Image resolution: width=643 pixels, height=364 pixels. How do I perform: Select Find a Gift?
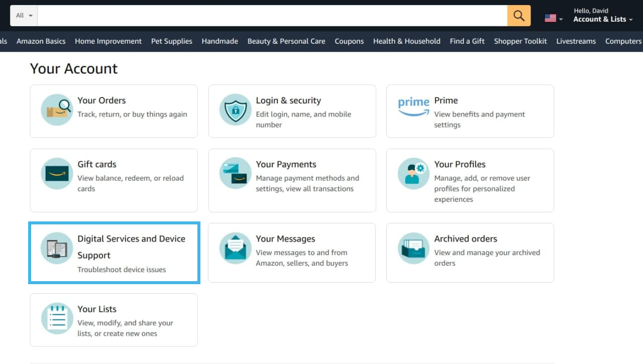tap(467, 41)
